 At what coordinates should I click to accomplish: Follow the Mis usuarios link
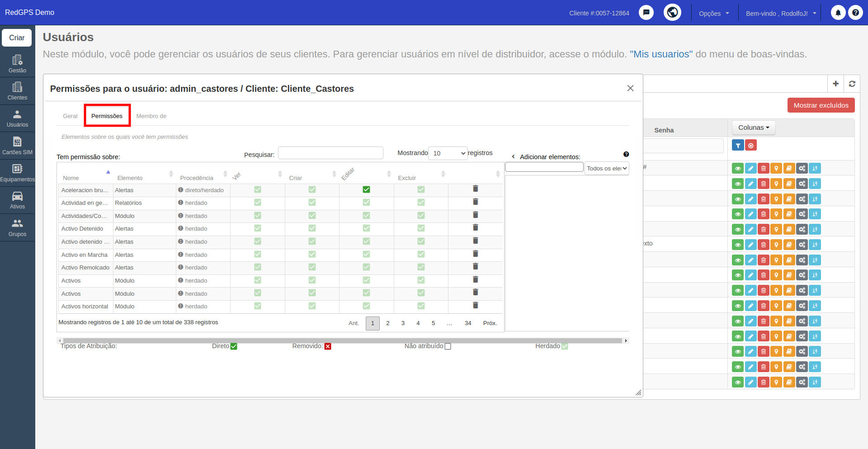[661, 54]
